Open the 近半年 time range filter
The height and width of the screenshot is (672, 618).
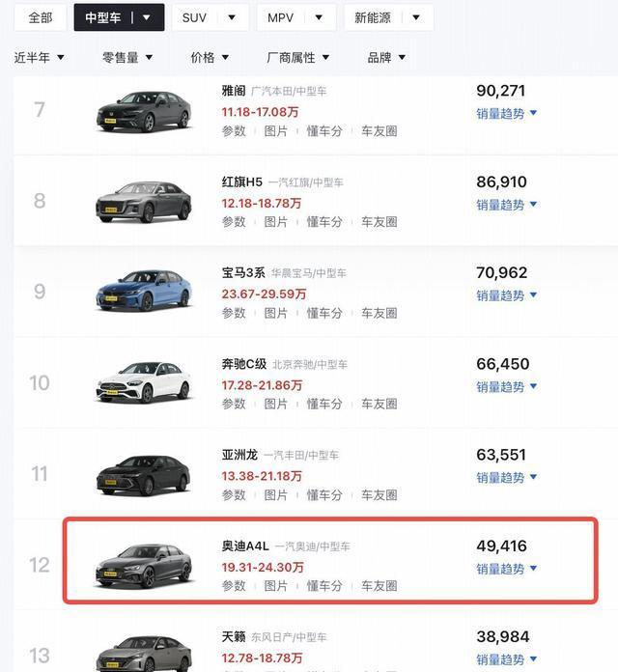click(39, 57)
